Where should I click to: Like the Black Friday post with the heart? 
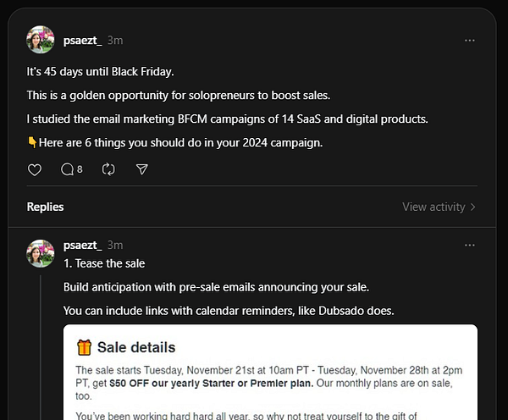pyautogui.click(x=35, y=169)
